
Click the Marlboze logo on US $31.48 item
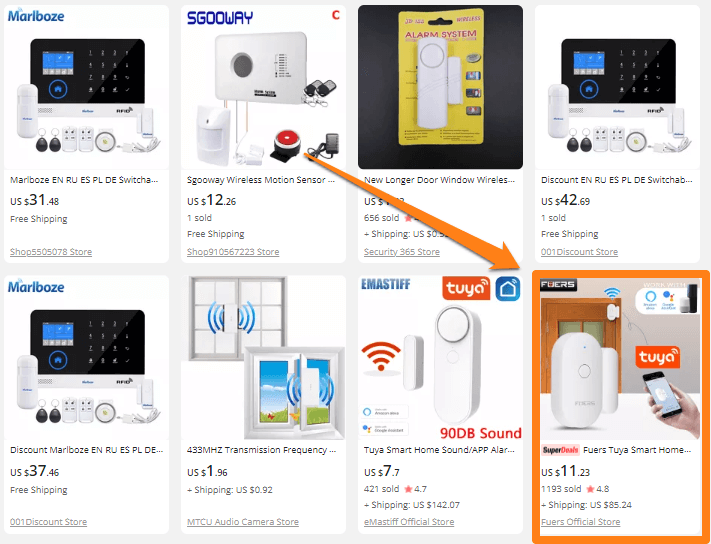(x=36, y=16)
